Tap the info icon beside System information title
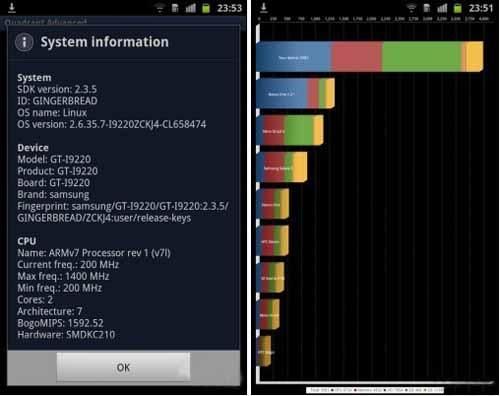This screenshot has height=396, width=500. pyautogui.click(x=24, y=42)
